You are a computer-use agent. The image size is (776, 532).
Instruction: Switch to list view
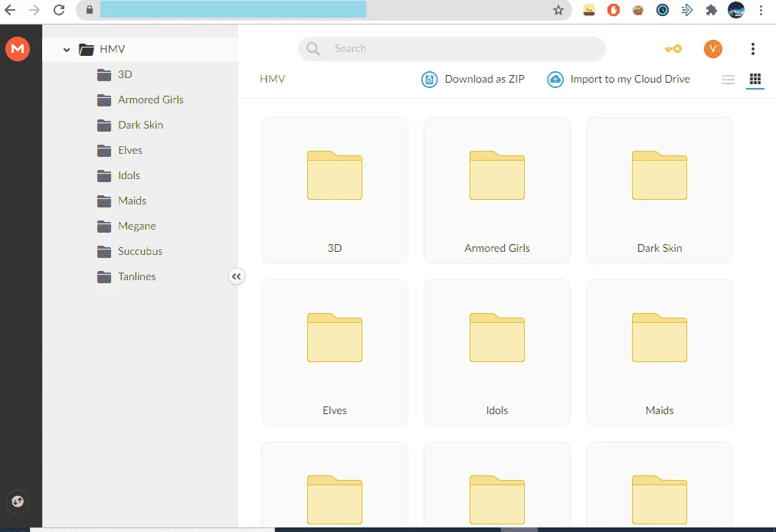pyautogui.click(x=729, y=79)
